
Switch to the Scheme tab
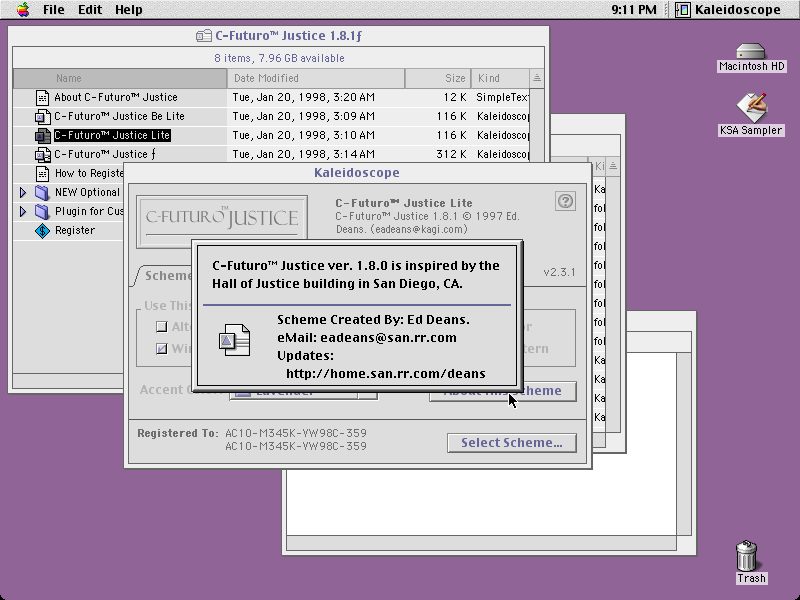tap(164, 276)
